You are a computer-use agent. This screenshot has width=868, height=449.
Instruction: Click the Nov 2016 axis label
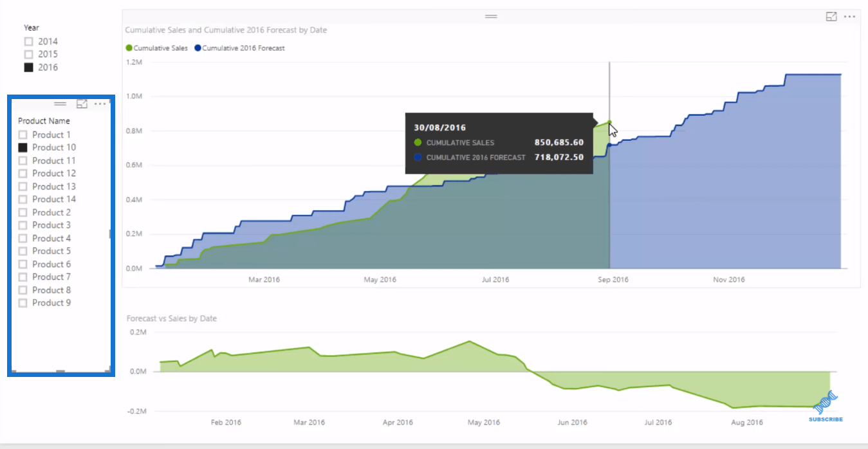(729, 279)
